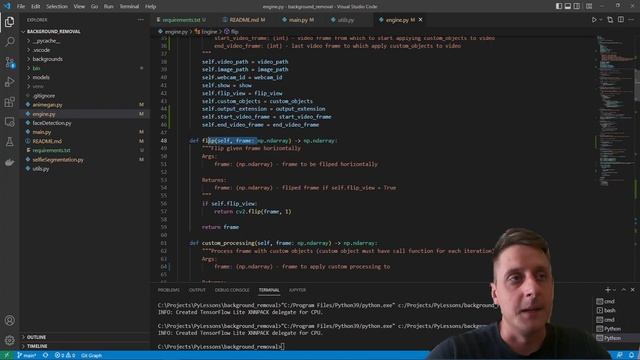Switch to PROBLEMS panel tab
The width and height of the screenshot is (640, 360).
[x=169, y=290]
